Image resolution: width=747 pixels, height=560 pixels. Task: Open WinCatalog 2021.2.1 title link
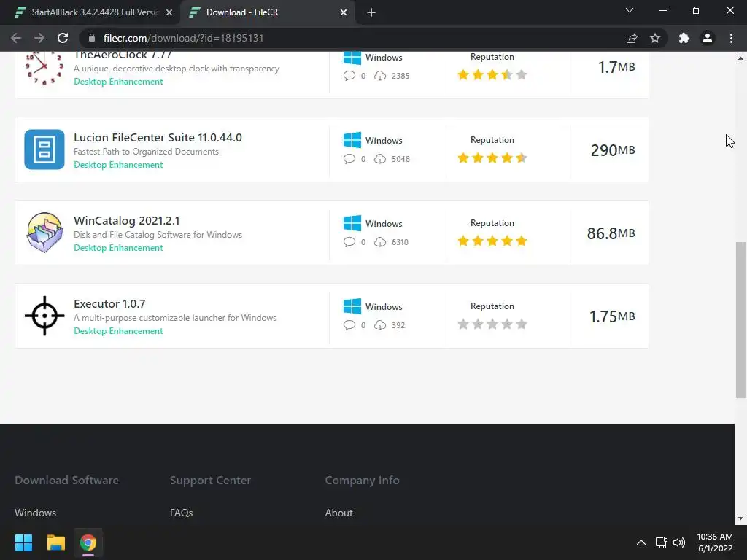tap(127, 220)
